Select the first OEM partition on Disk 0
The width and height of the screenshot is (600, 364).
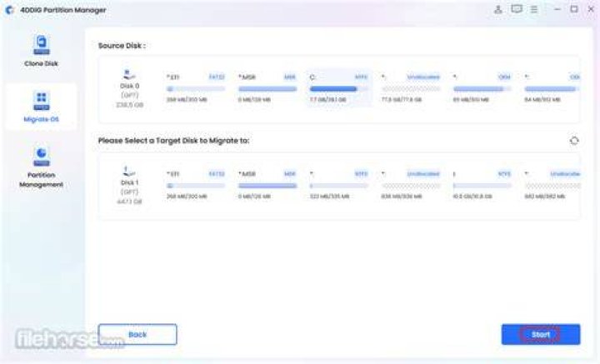[482, 88]
